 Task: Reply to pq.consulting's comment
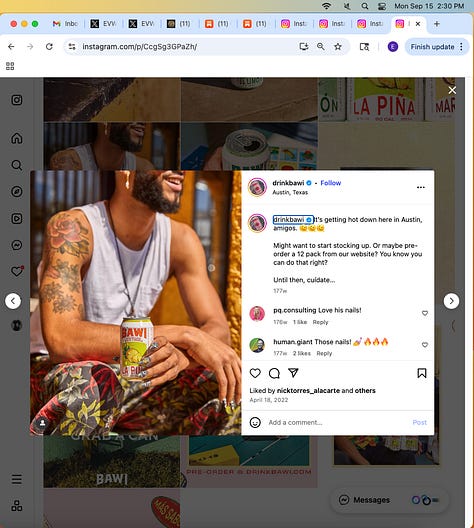[x=320, y=322]
